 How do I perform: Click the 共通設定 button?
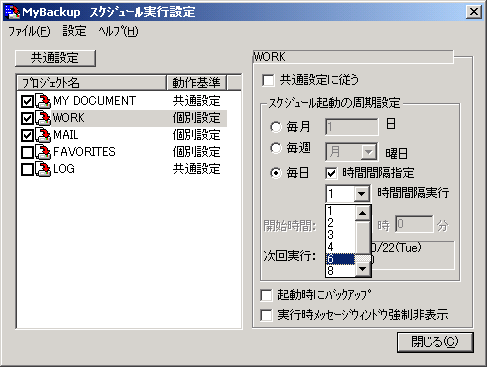55,58
